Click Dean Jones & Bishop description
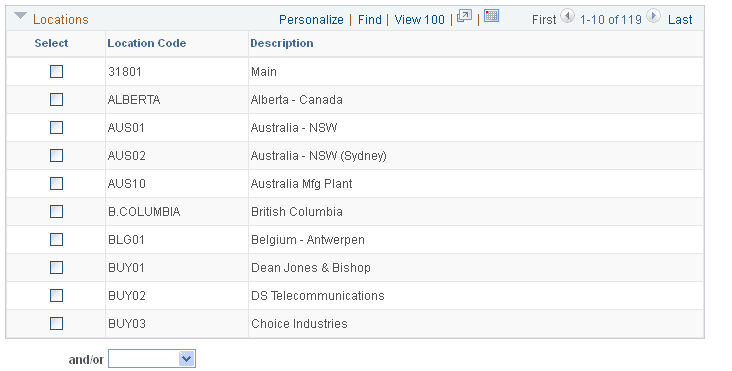Image resolution: width=732 pixels, height=371 pixels. (310, 268)
